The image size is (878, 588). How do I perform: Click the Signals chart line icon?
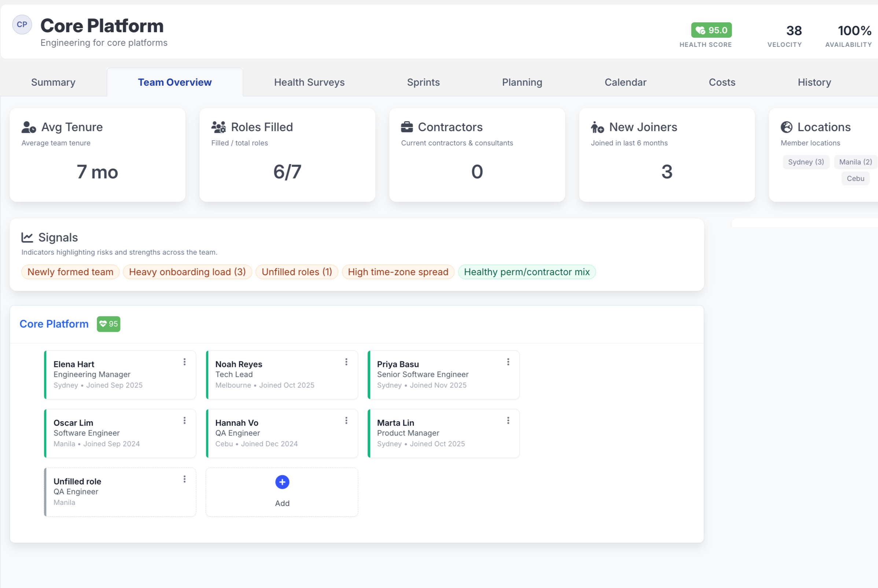click(x=27, y=237)
